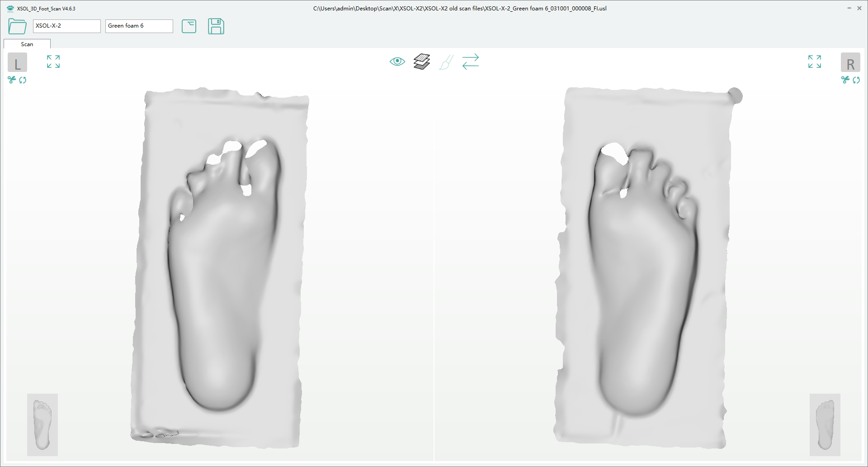Select the L left foot button
This screenshot has width=868, height=467.
pos(18,63)
